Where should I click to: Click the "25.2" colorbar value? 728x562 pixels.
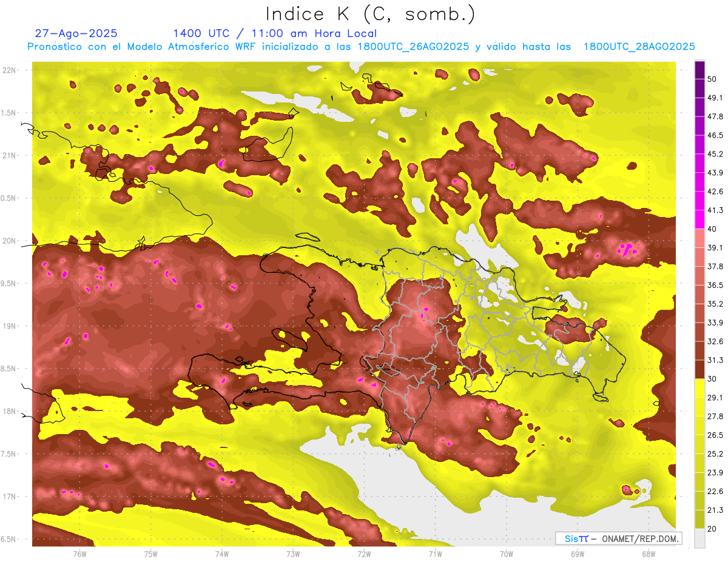(x=715, y=453)
